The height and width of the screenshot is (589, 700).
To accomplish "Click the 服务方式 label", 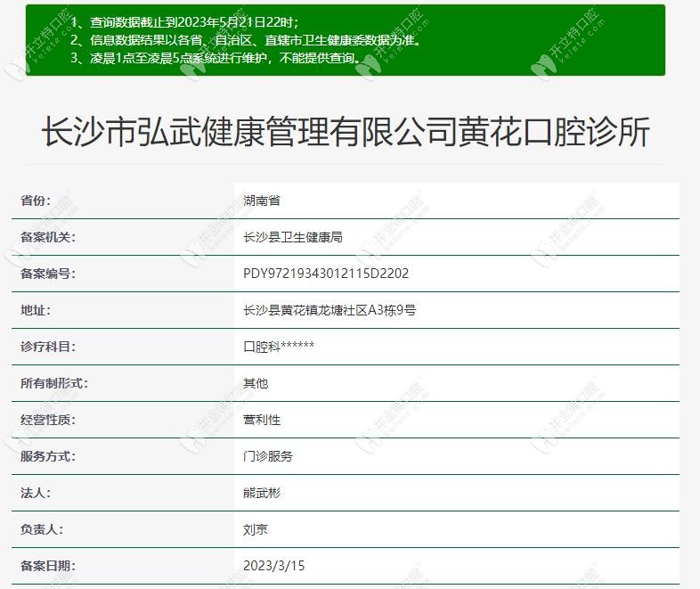I will [48, 456].
